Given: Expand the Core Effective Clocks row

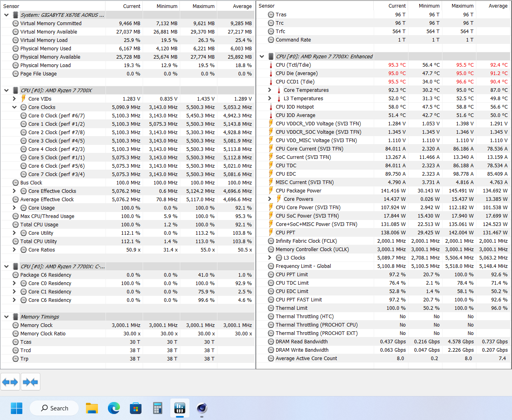Looking at the screenshot, I should click(x=14, y=191).
